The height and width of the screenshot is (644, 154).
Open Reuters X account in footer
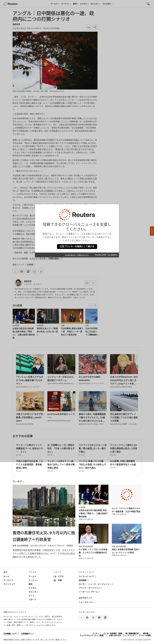tap(81, 617)
